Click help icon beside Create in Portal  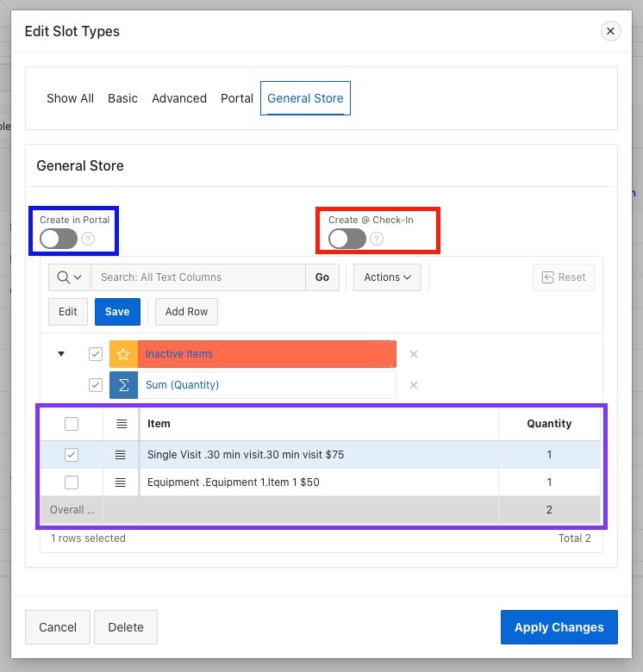(88, 239)
